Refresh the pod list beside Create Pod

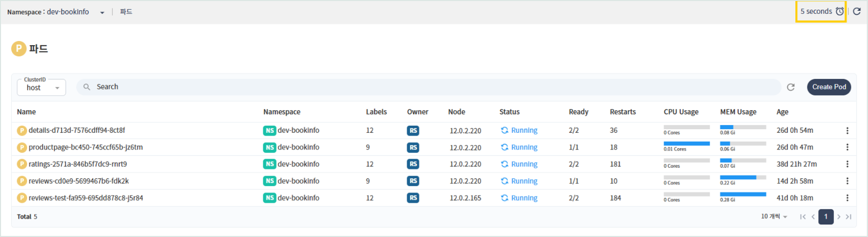pos(791,87)
